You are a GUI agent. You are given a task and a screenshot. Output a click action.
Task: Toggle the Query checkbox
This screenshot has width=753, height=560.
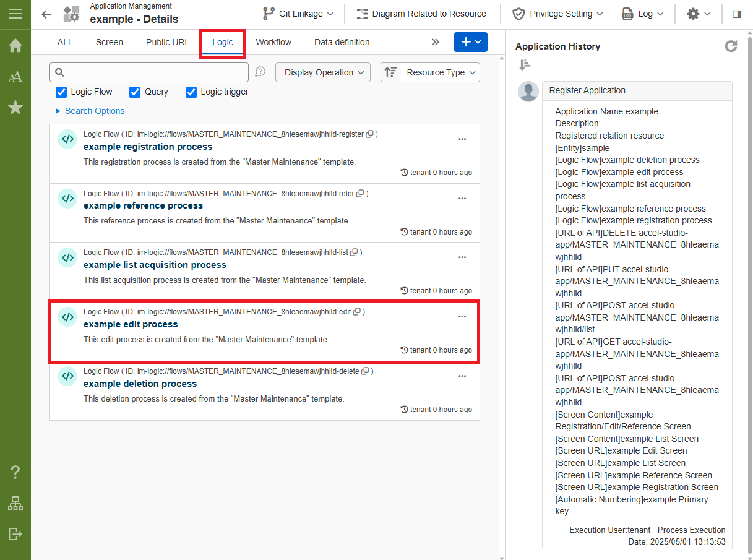(x=135, y=92)
